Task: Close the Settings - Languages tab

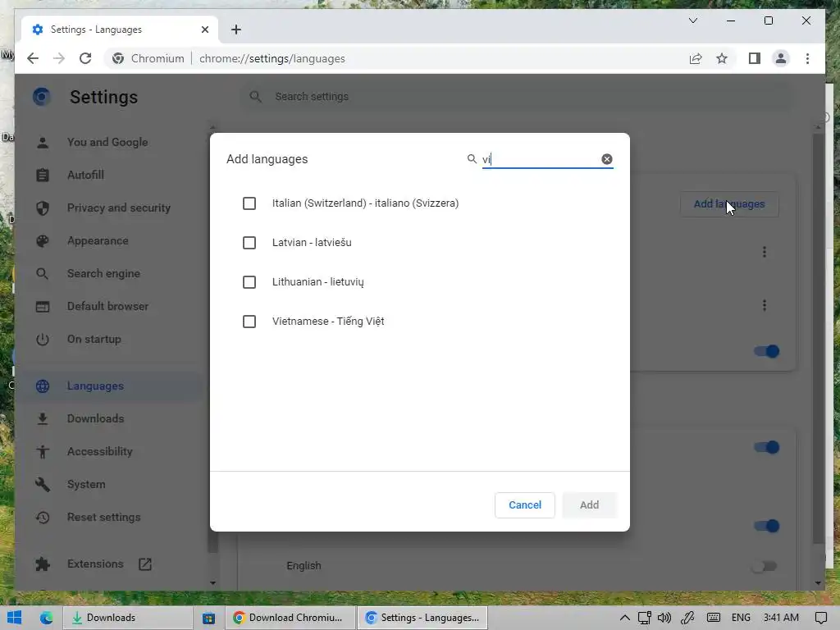Action: click(204, 30)
